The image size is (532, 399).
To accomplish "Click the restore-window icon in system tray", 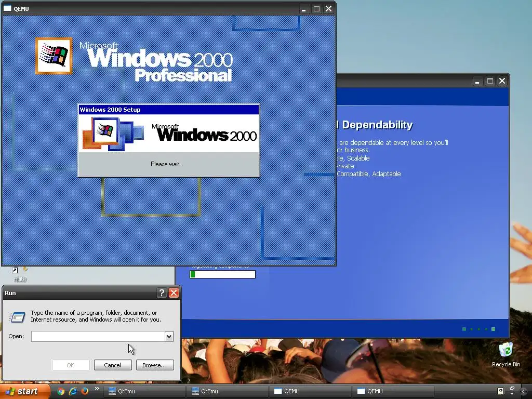I will [x=512, y=389].
